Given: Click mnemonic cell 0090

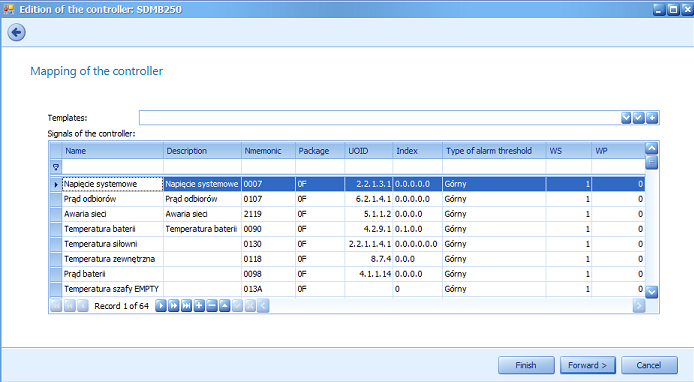Looking at the screenshot, I should 268,229.
